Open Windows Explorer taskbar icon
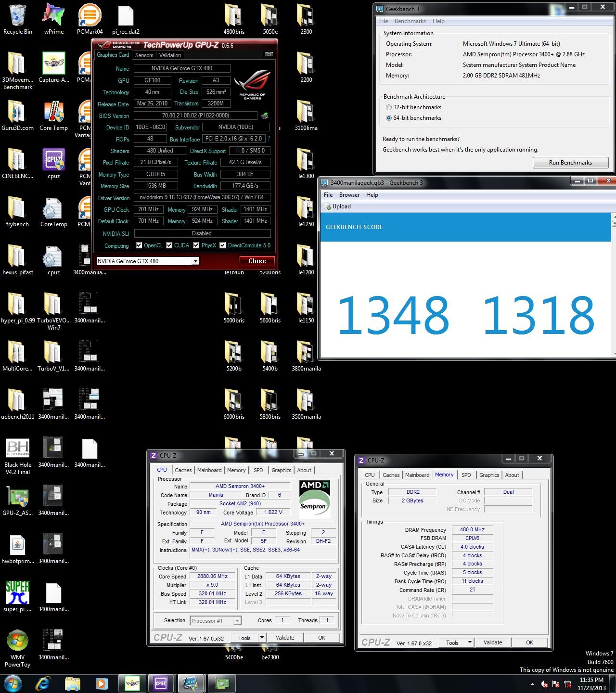 click(x=73, y=683)
